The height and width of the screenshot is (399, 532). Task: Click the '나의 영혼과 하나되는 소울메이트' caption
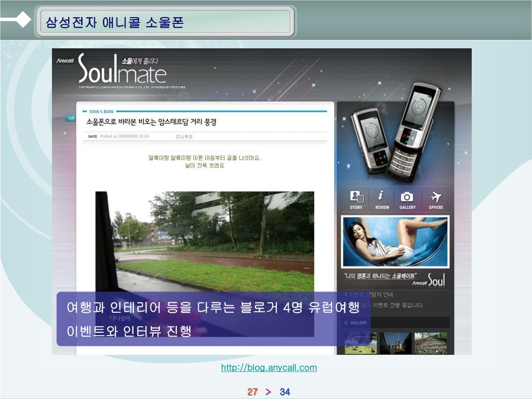(380, 276)
